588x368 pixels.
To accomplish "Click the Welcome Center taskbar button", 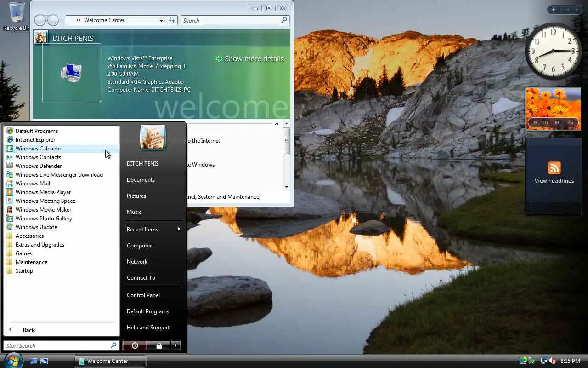I will pyautogui.click(x=110, y=361).
